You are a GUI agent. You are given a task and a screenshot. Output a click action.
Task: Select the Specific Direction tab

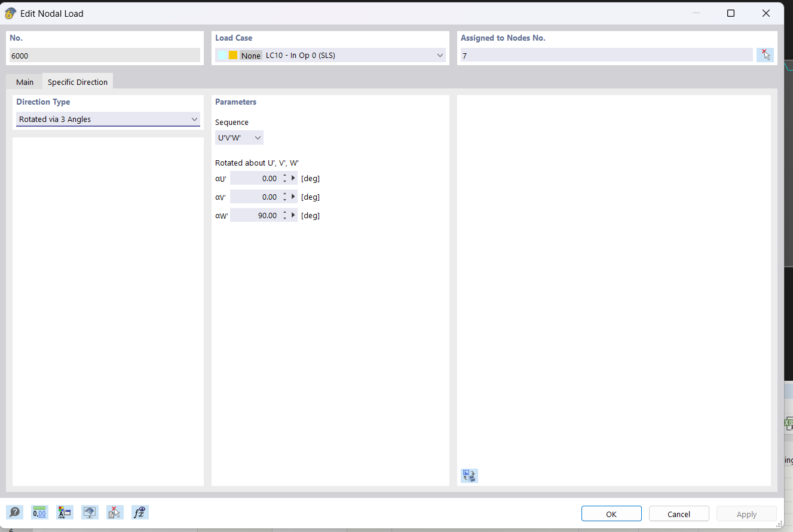[x=78, y=81]
